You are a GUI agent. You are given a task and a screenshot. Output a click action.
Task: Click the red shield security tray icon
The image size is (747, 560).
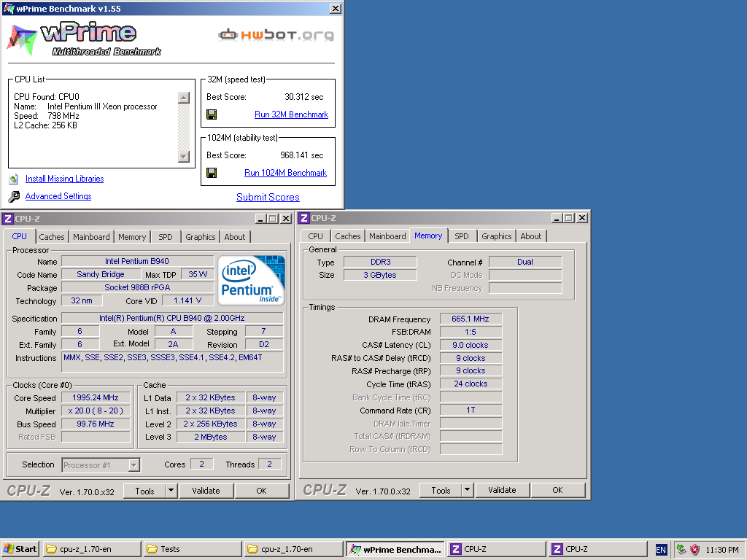click(x=694, y=550)
